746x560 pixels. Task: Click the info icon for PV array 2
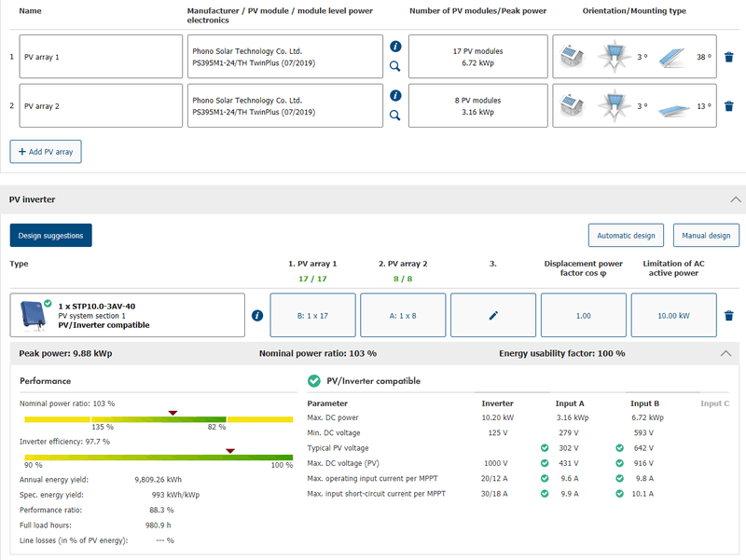[395, 95]
